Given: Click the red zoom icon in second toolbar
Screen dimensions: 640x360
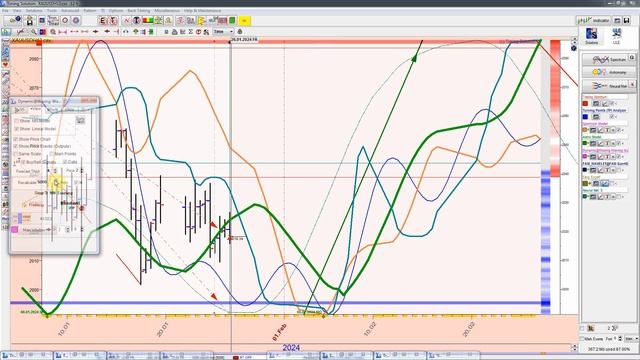Looking at the screenshot, I should (53, 32).
